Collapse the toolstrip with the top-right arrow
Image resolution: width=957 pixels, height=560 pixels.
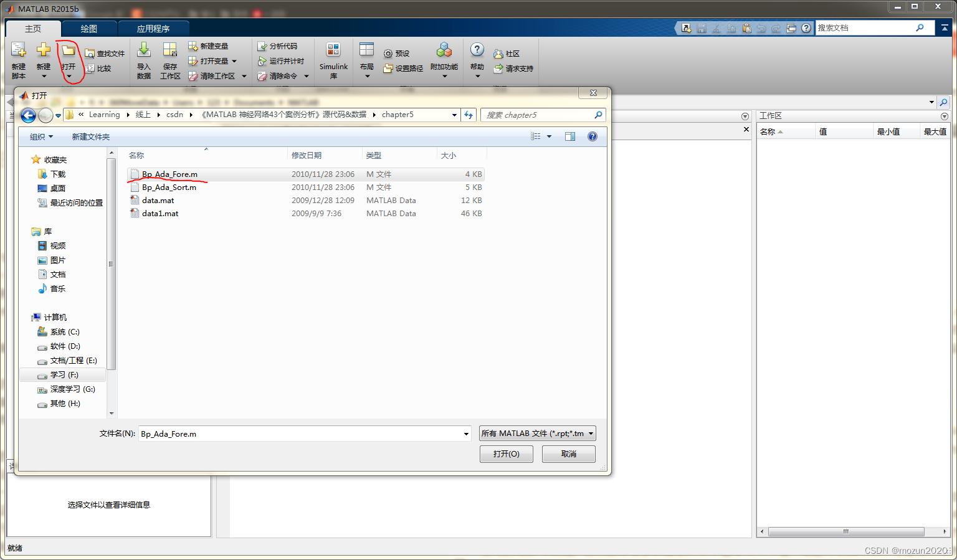[945, 28]
